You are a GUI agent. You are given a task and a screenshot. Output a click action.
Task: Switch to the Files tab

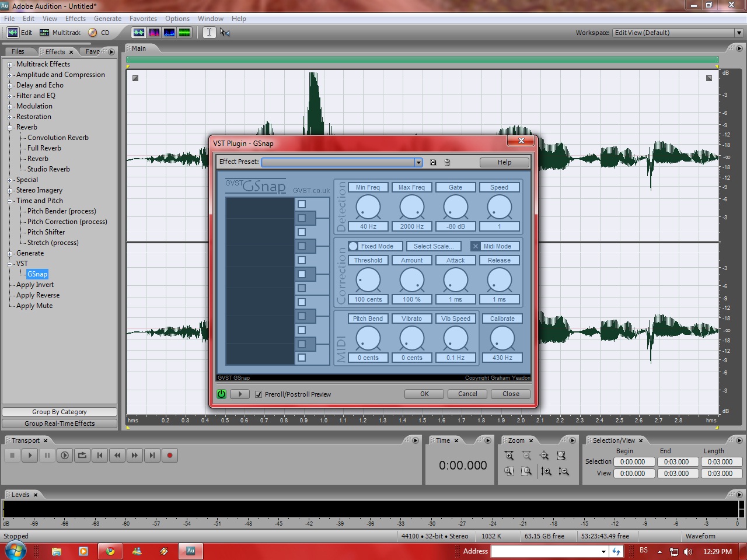(18, 51)
